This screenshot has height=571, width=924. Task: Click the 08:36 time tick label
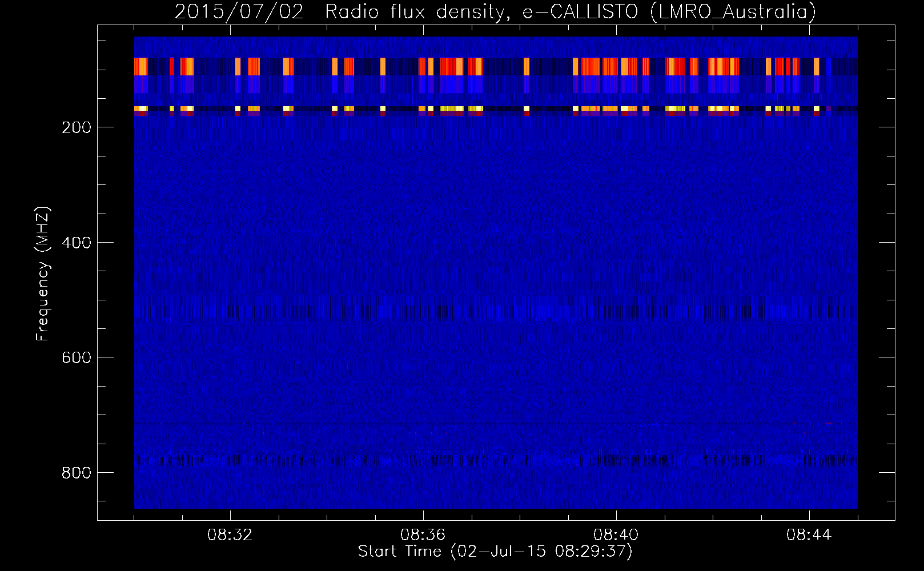coord(423,535)
